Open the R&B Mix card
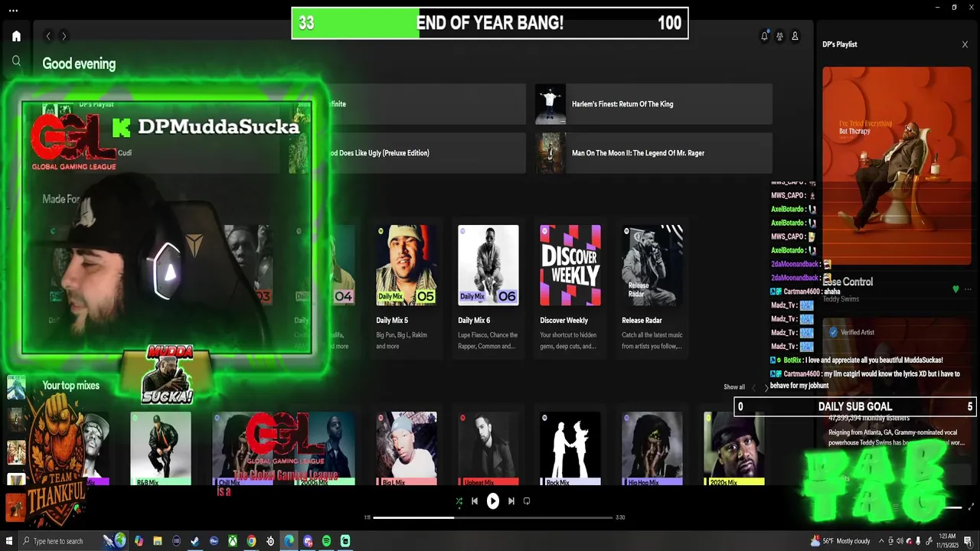The image size is (980, 551). point(160,449)
